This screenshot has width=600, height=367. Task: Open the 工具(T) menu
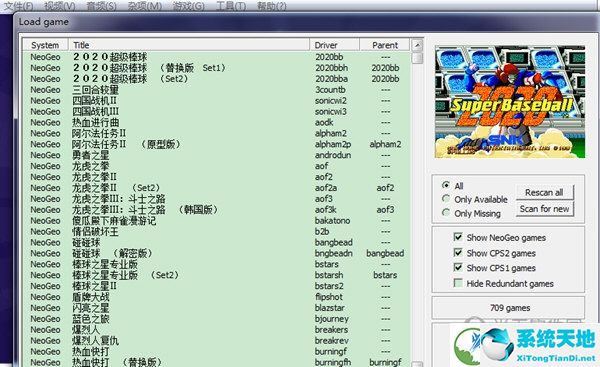[231, 6]
